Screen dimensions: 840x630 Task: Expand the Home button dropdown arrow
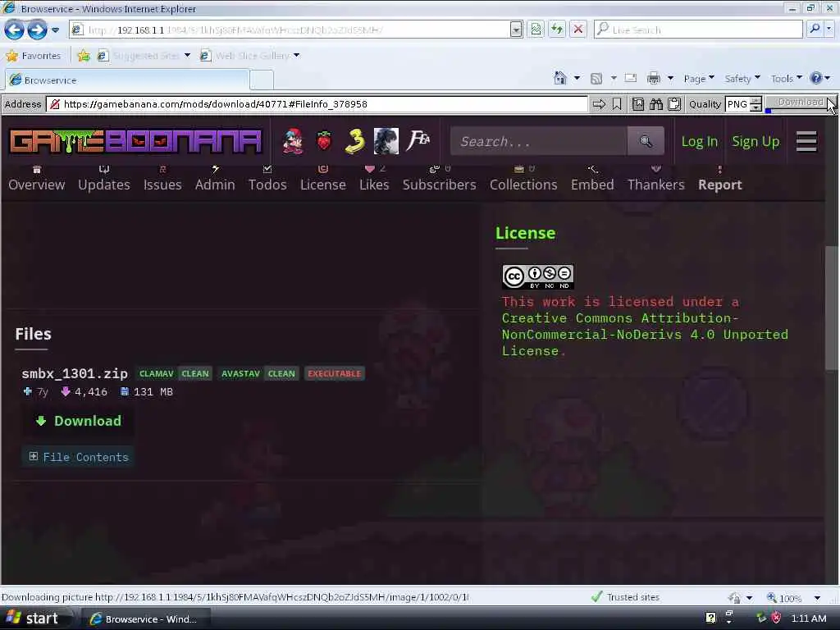(577, 79)
